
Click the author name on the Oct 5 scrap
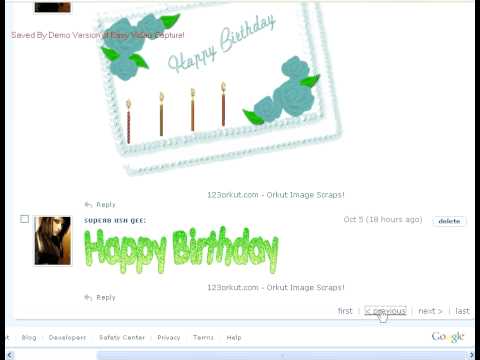[115, 220]
